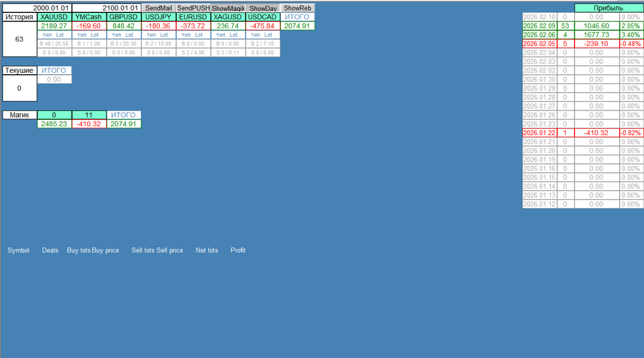644x358 pixels.
Task: Click the ИТОГО header in Магик section
Action: click(x=124, y=115)
